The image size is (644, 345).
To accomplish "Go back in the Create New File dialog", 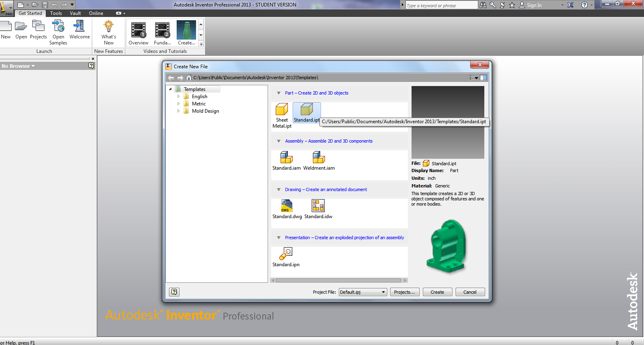I will click(171, 78).
